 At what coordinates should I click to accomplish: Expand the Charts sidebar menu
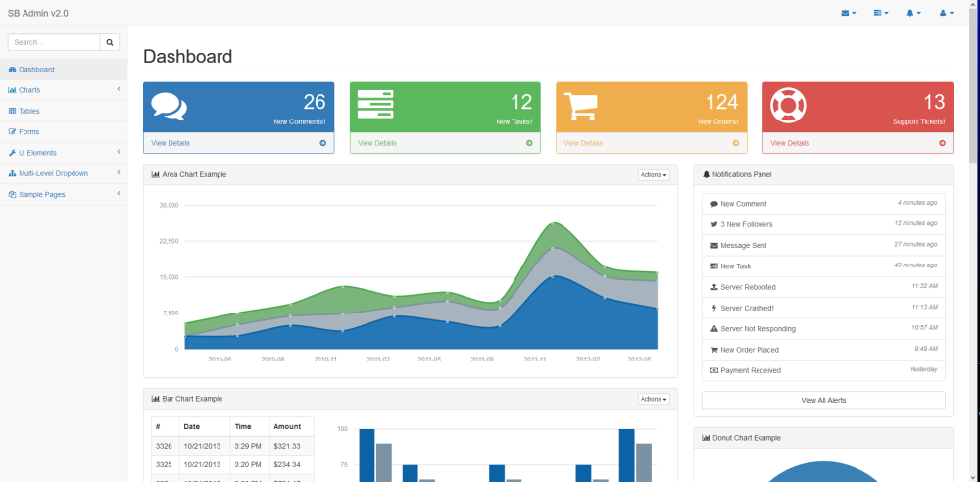point(64,90)
